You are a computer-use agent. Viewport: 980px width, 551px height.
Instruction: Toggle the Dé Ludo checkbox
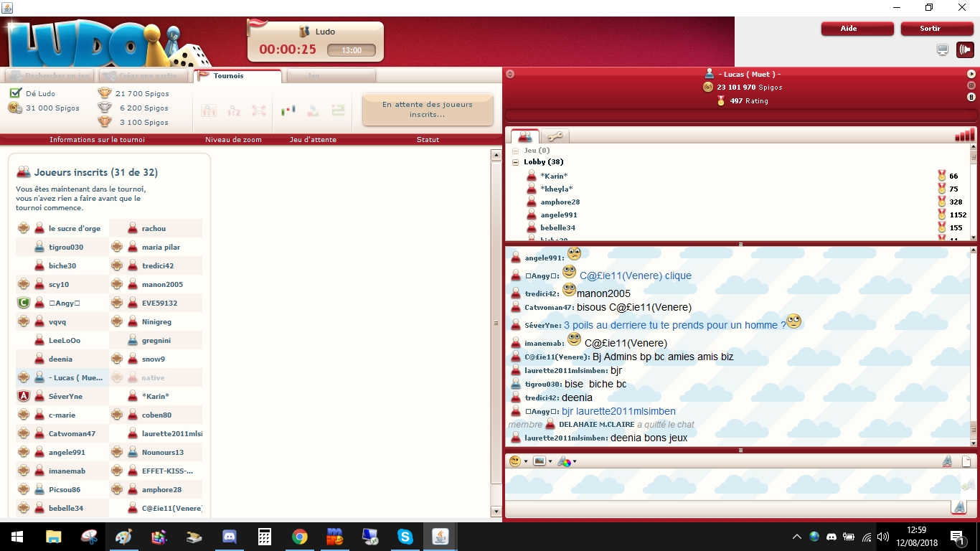(x=15, y=93)
